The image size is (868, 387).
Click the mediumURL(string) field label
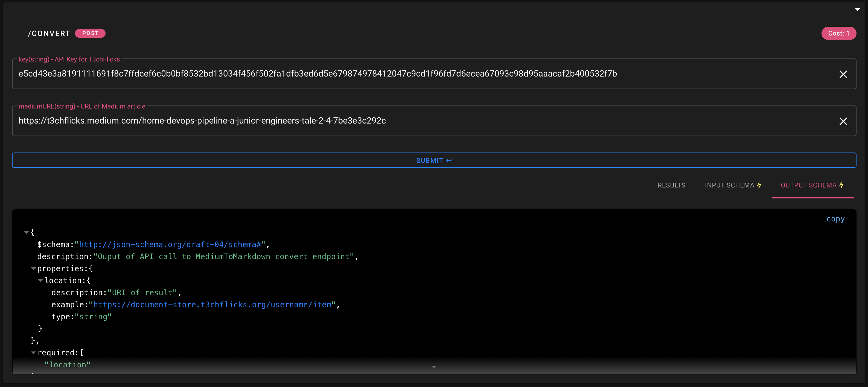82,106
